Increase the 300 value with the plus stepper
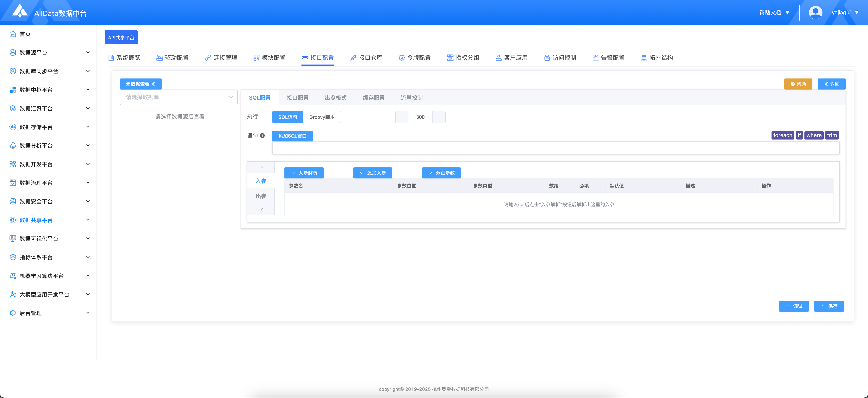Screen dimensions: 868x398 [x=439, y=117]
